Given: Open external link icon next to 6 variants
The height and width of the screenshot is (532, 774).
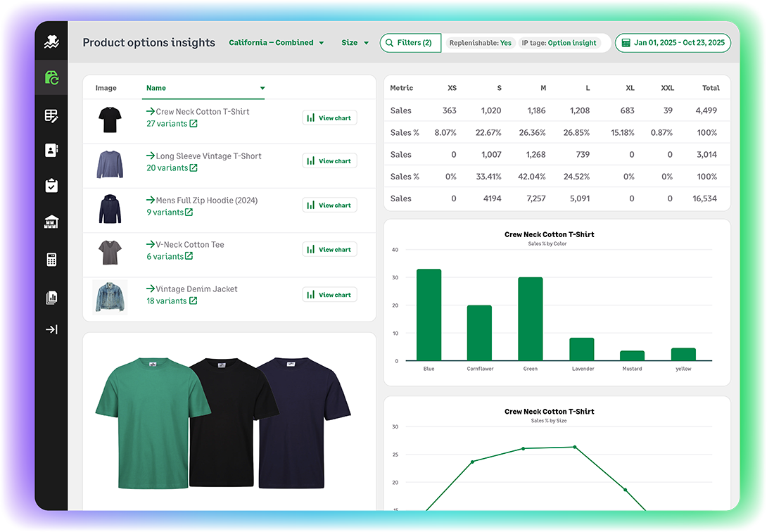Looking at the screenshot, I should pos(189,256).
